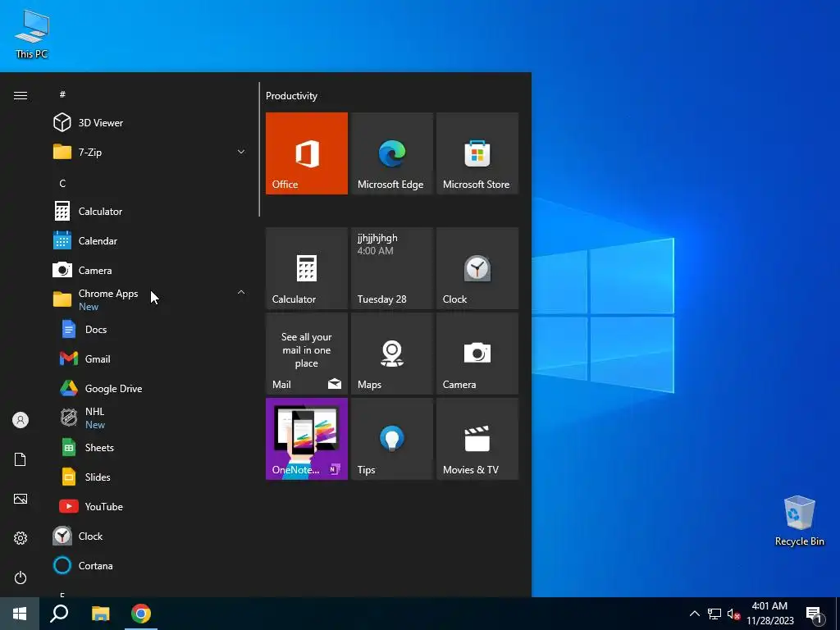
Task: Expand the 7-Zip folder chevron
Action: point(241,152)
